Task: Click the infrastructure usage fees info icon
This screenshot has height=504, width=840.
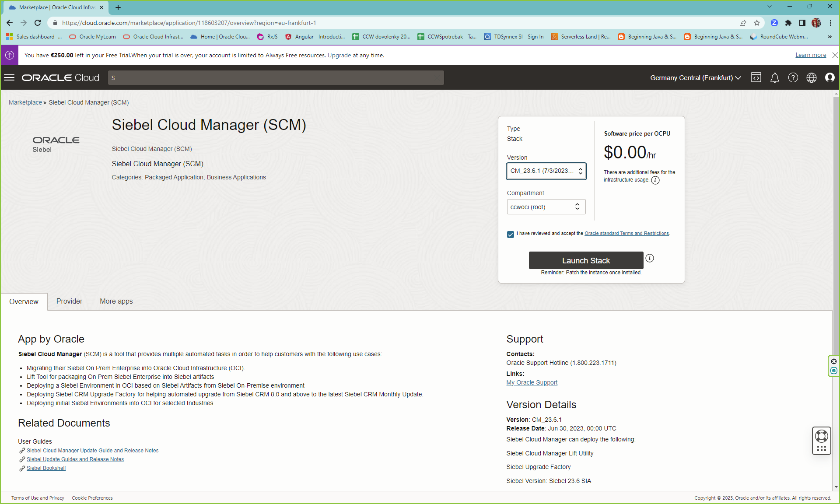Action: pyautogui.click(x=655, y=180)
